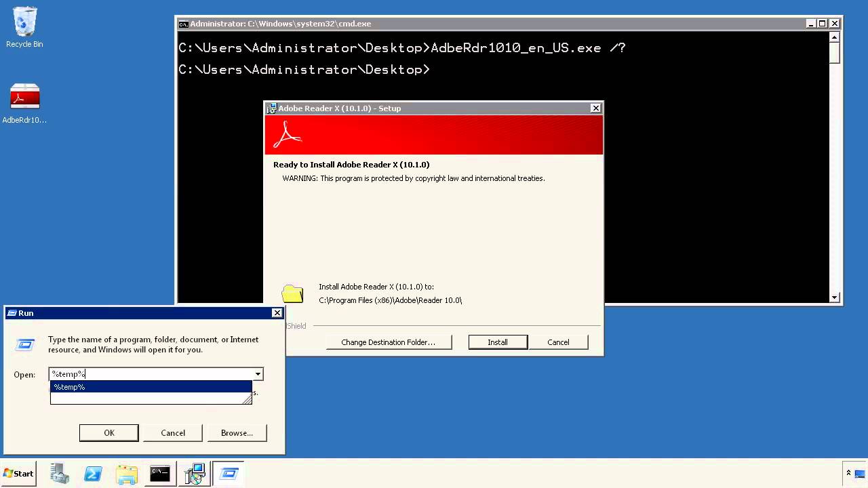
Task: Switch to the Run dialog taskbar button
Action: (x=229, y=474)
